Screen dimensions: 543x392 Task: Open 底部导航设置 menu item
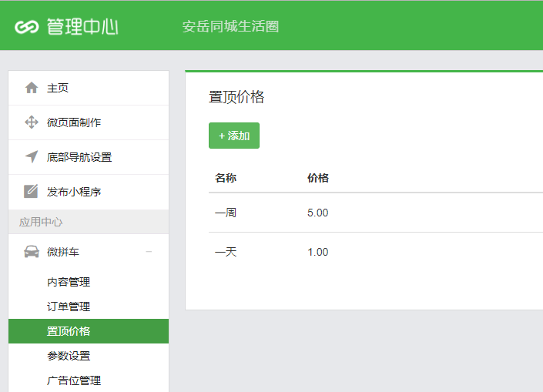[x=79, y=157]
